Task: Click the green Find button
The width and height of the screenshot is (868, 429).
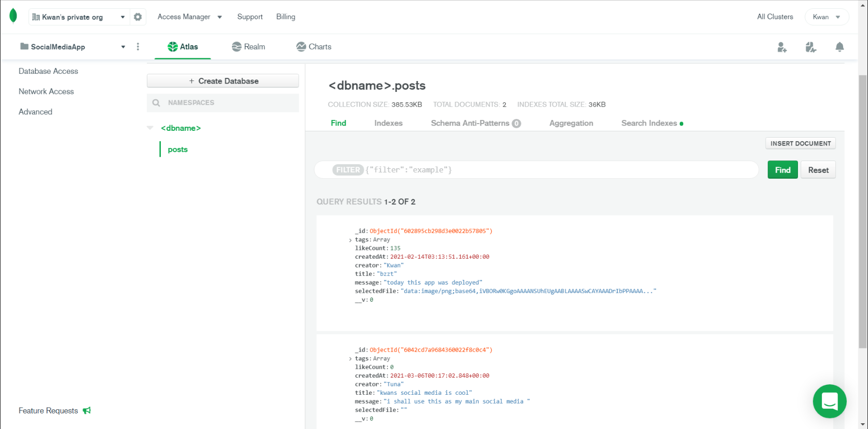Action: 782,170
